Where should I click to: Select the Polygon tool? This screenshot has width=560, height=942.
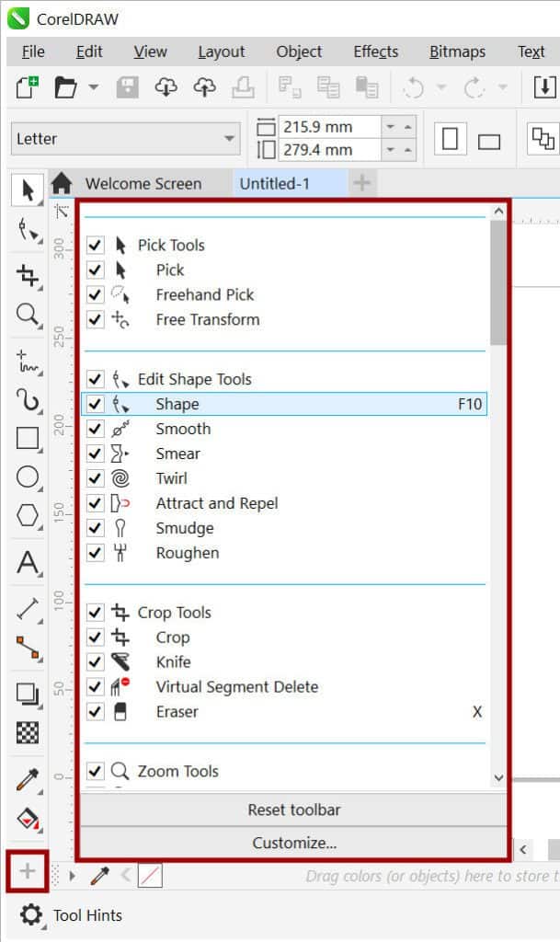click(28, 515)
